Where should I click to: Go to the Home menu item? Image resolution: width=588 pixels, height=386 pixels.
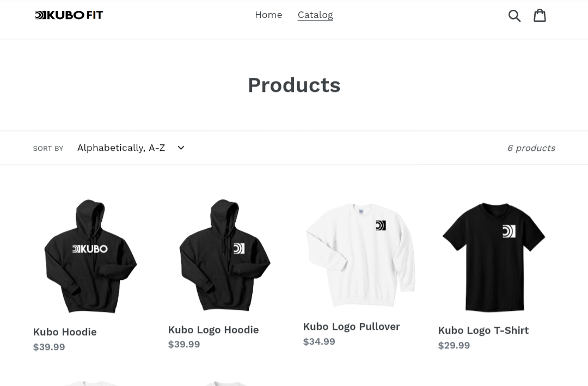[268, 15]
